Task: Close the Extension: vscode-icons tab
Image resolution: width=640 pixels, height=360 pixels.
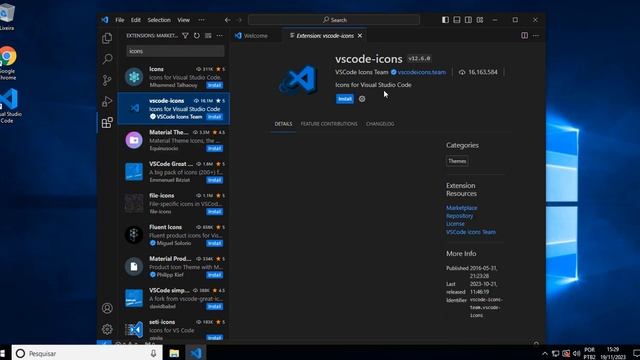Action: pos(360,36)
